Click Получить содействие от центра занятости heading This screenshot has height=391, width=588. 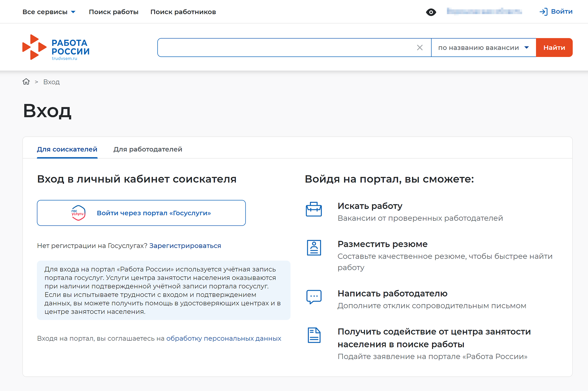click(434, 338)
